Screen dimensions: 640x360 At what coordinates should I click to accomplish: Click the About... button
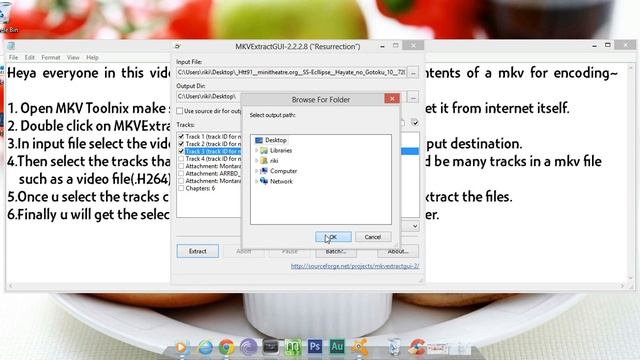[x=398, y=251]
